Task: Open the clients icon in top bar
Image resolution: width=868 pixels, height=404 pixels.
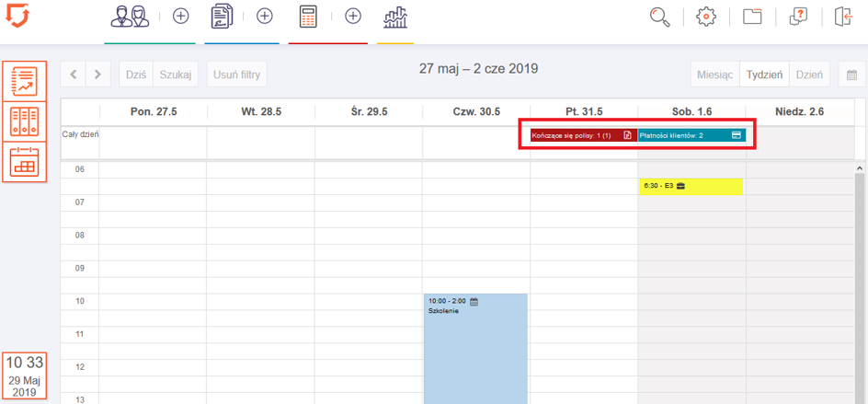Action: (x=129, y=17)
